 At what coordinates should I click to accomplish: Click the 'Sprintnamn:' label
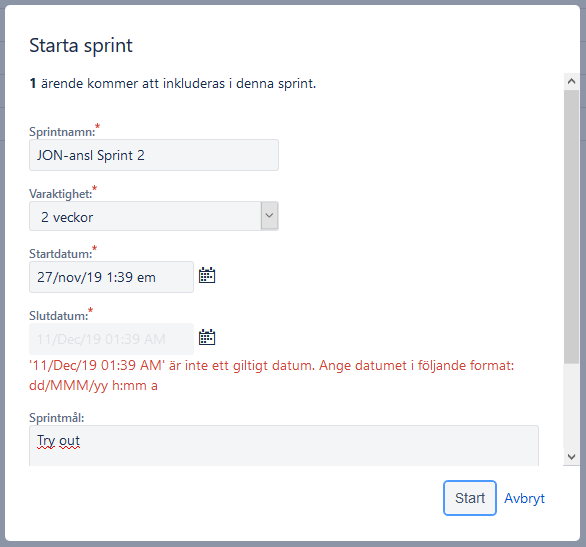click(x=62, y=132)
